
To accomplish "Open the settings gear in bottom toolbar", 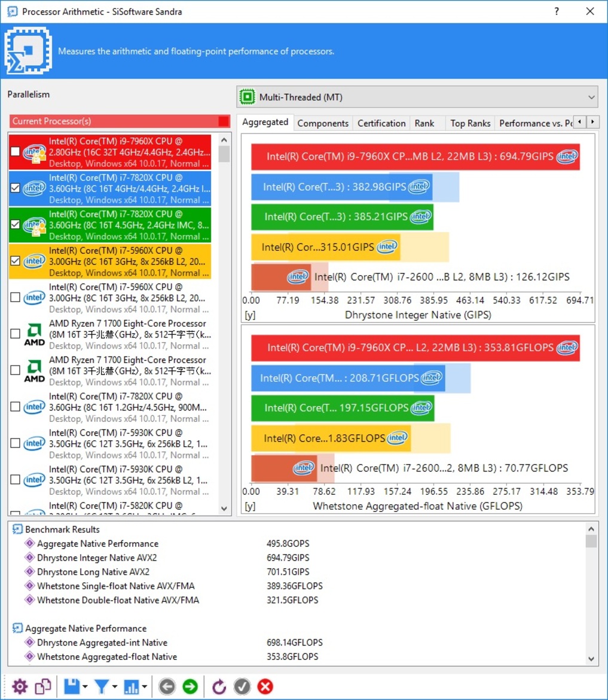I will pyautogui.click(x=20, y=686).
